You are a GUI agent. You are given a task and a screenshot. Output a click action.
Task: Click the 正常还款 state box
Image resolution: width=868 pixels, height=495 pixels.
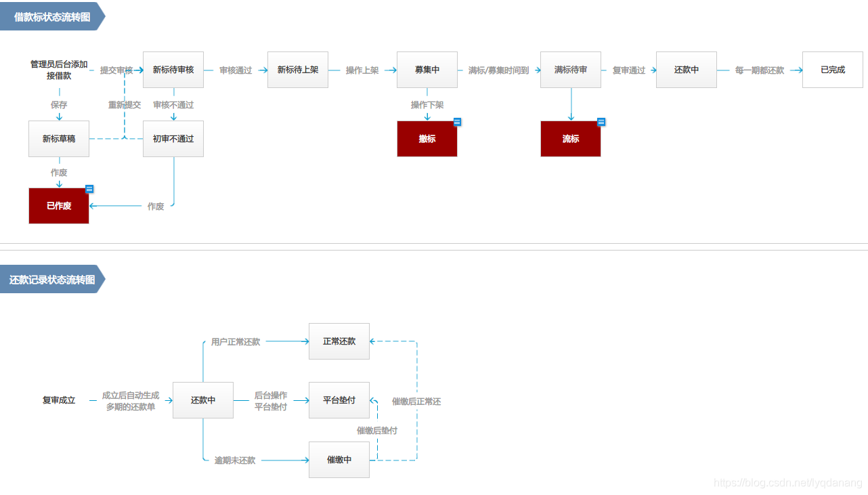click(x=339, y=341)
